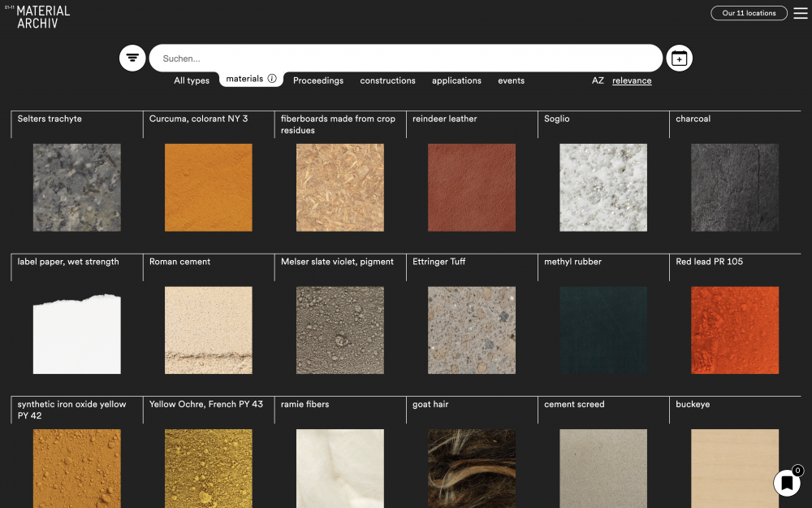Switch to the events tab
Image resolution: width=812 pixels, height=508 pixels.
click(511, 80)
